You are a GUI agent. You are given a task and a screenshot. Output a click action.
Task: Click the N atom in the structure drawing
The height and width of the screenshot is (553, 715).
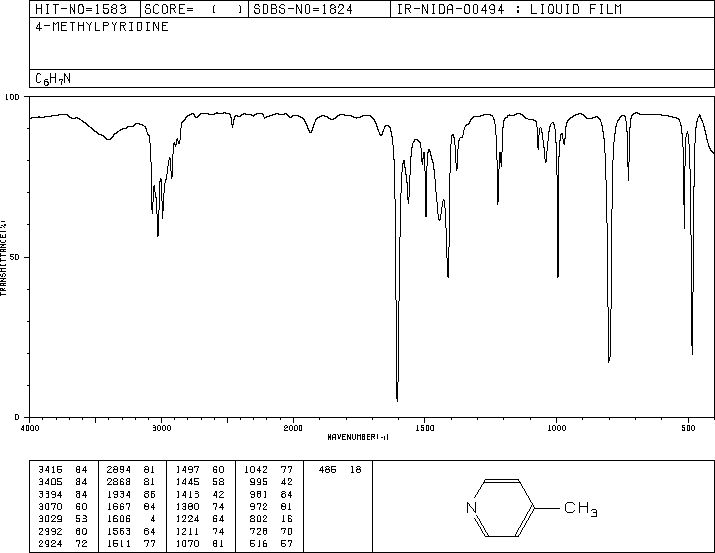[472, 507]
